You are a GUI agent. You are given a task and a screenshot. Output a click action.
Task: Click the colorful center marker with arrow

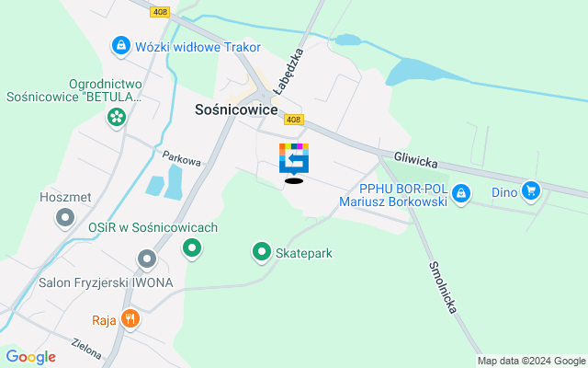click(x=294, y=159)
